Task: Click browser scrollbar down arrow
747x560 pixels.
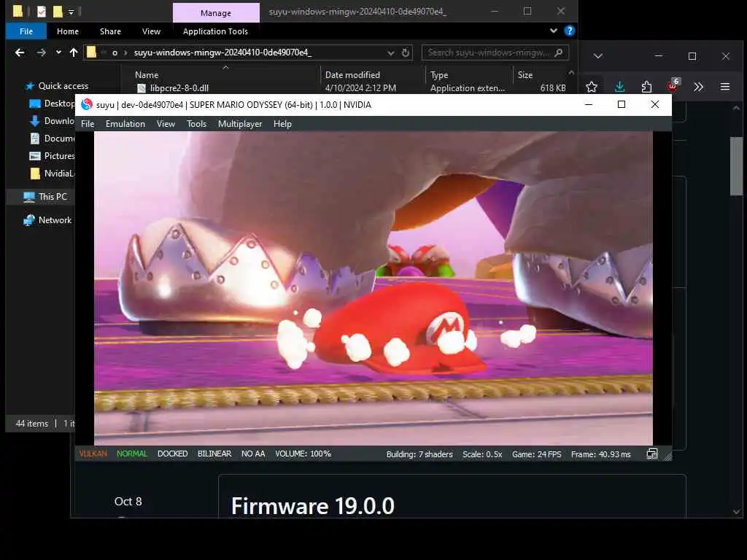Action: coord(737,512)
